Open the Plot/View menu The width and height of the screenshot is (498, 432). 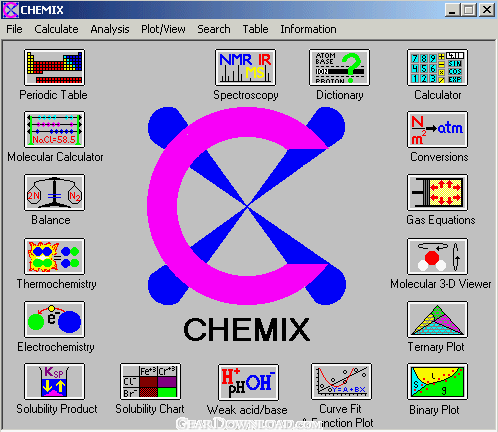pyautogui.click(x=163, y=29)
